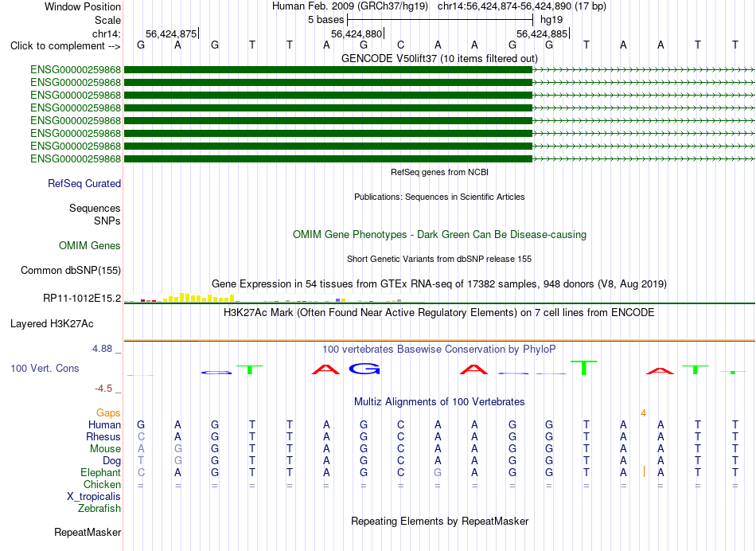Click the 56,424,880 ruler position
This screenshot has width=756, height=551.
click(x=357, y=33)
